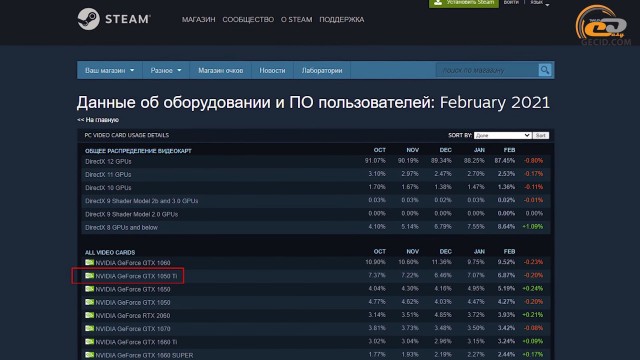Click NVIDIA GeForce GTX 1060 label

pyautogui.click(x=133, y=263)
